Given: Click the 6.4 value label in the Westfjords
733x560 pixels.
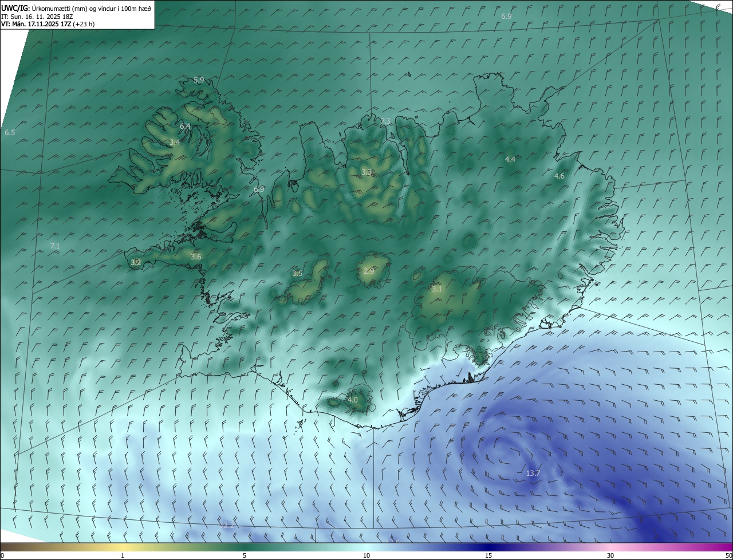Looking at the screenshot, I should point(185,126).
